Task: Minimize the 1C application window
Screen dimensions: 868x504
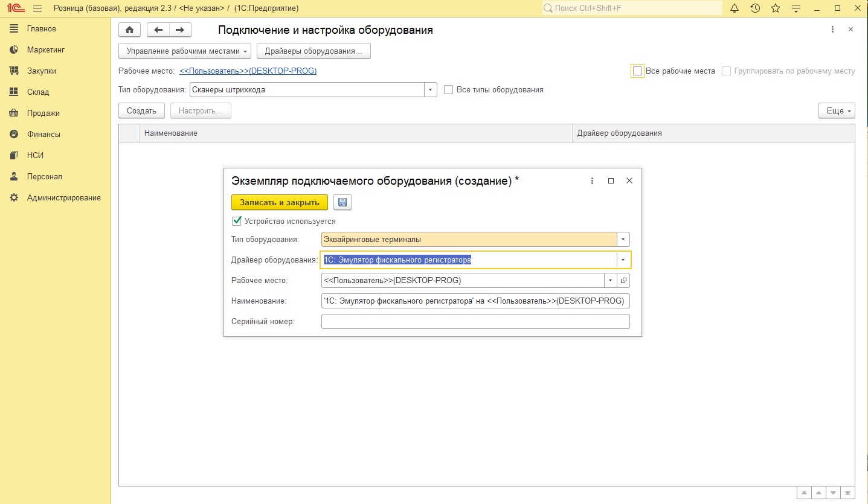Action: [x=817, y=8]
